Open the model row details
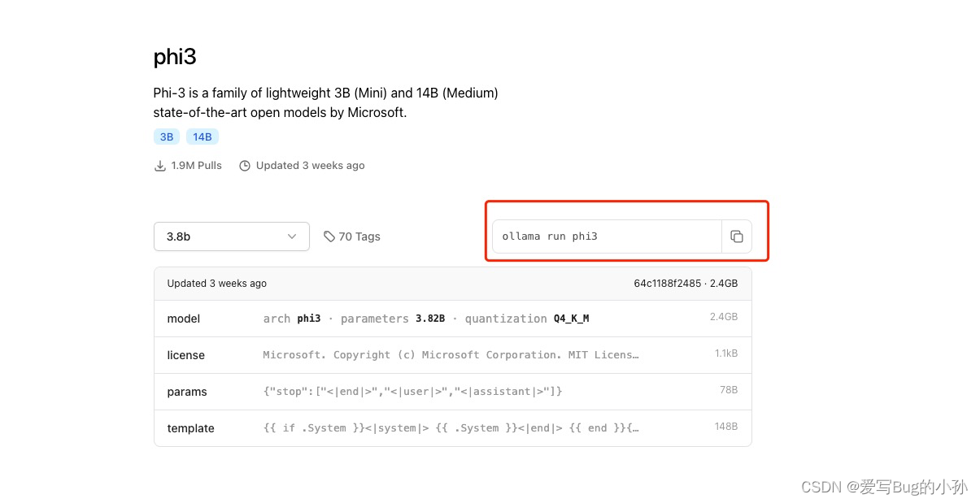The height and width of the screenshot is (503, 980). 453,319
